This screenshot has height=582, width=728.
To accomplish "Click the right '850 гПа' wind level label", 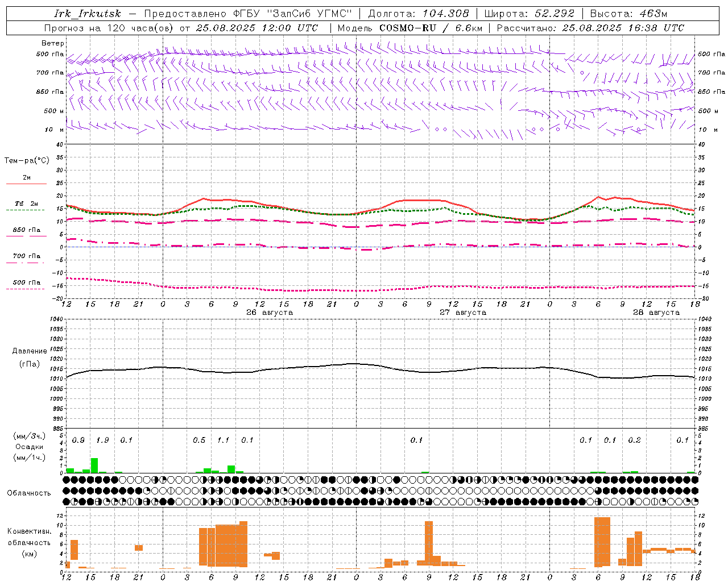I will (x=712, y=92).
